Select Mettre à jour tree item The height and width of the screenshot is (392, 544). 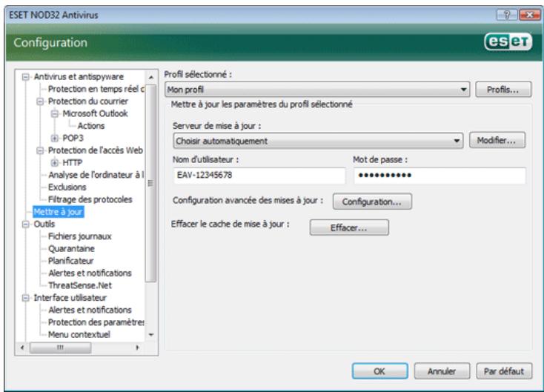(x=58, y=212)
